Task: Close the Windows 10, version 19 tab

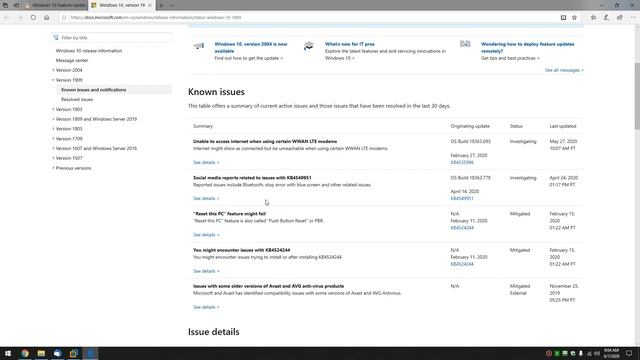Action: [x=150, y=5]
